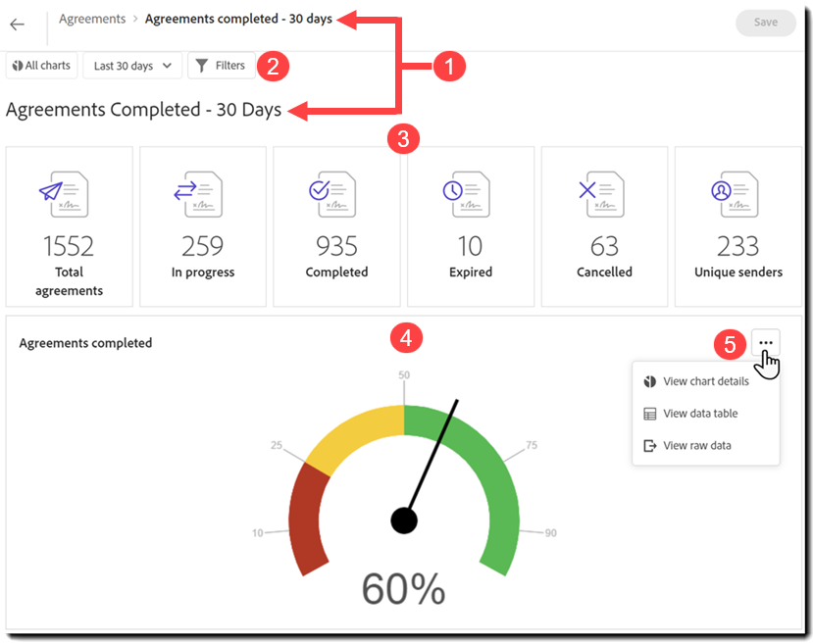Viewport: 813px width, 644px height.
Task: Go to All charts
Action: 41,66
